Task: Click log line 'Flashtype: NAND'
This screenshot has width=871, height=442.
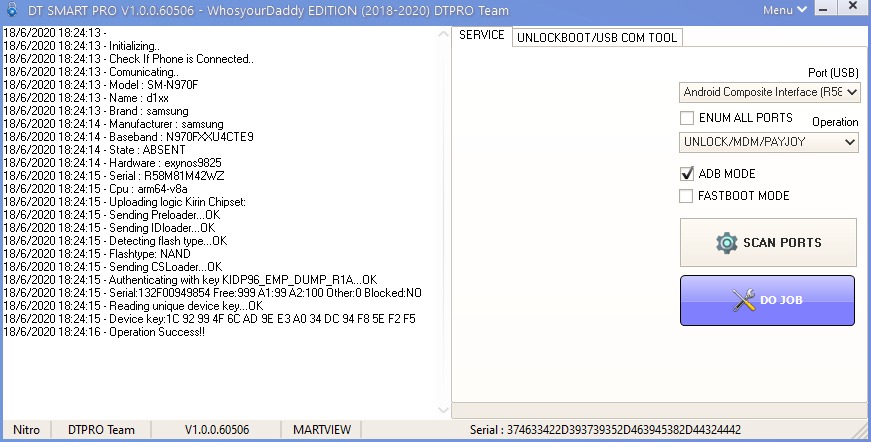Action: [x=97, y=254]
